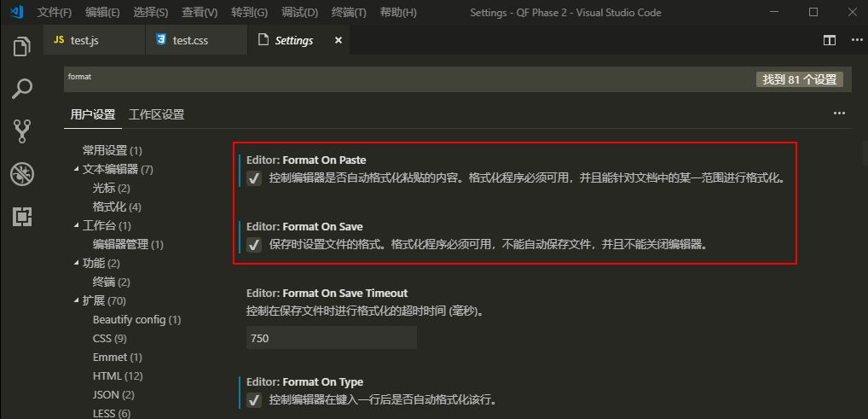Maximize the Visual Studio Code window

tap(813, 12)
